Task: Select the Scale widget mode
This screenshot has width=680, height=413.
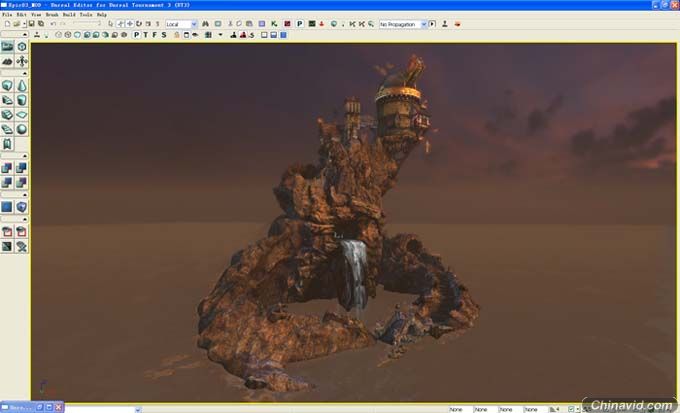Action: 148,24
